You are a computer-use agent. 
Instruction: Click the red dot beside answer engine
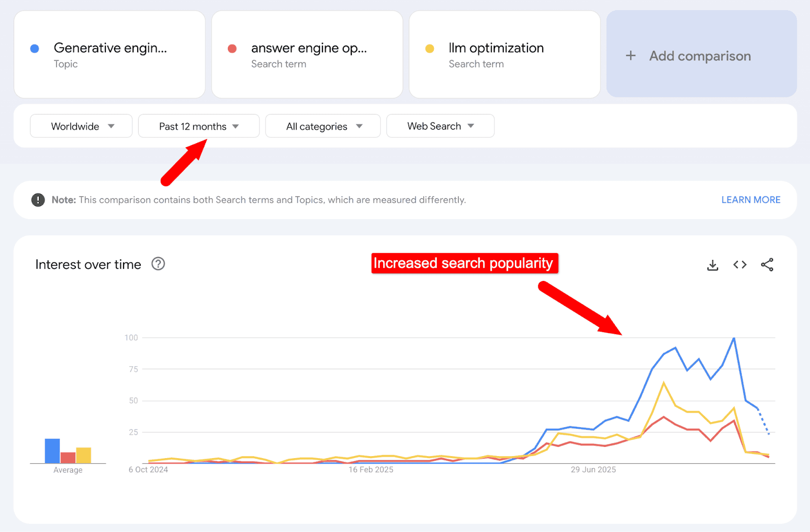232,49
